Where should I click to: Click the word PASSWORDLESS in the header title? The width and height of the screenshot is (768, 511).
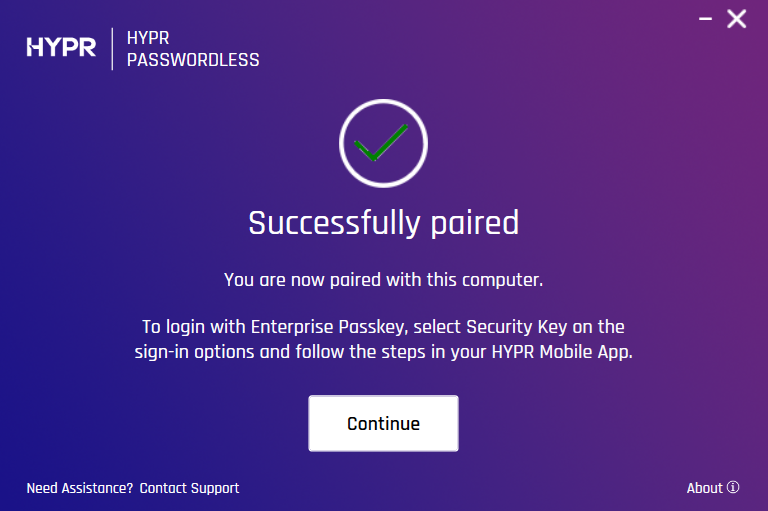point(193,60)
